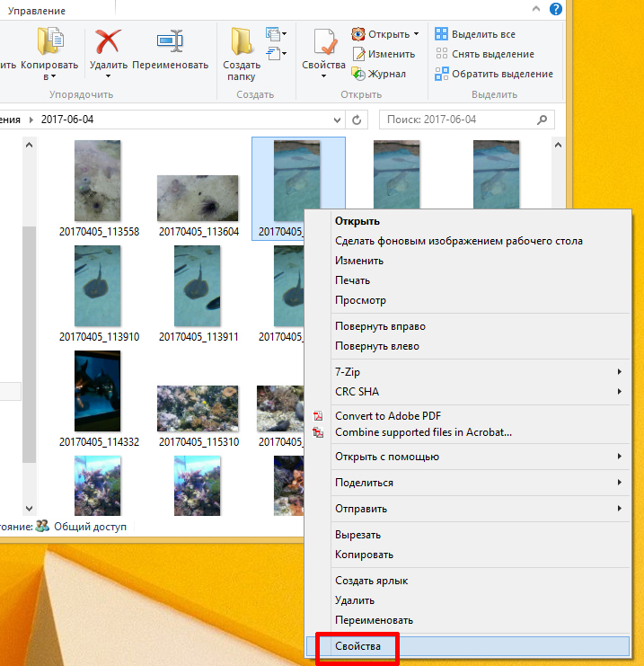This screenshot has width=644, height=666.
Task: Click the Журнал history icon
Action: pyautogui.click(x=359, y=74)
